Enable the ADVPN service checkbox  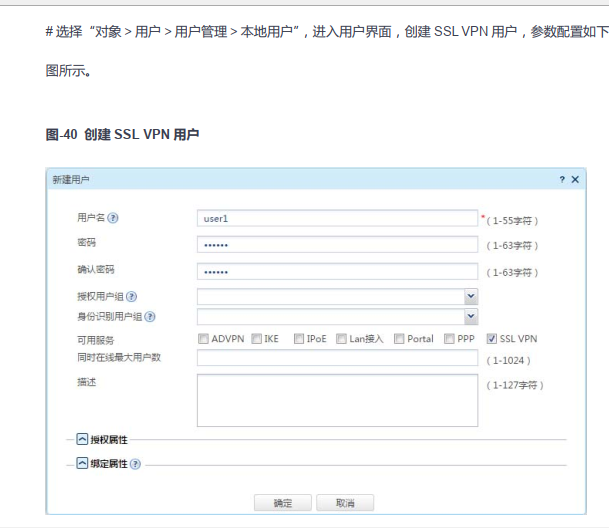(x=203, y=339)
